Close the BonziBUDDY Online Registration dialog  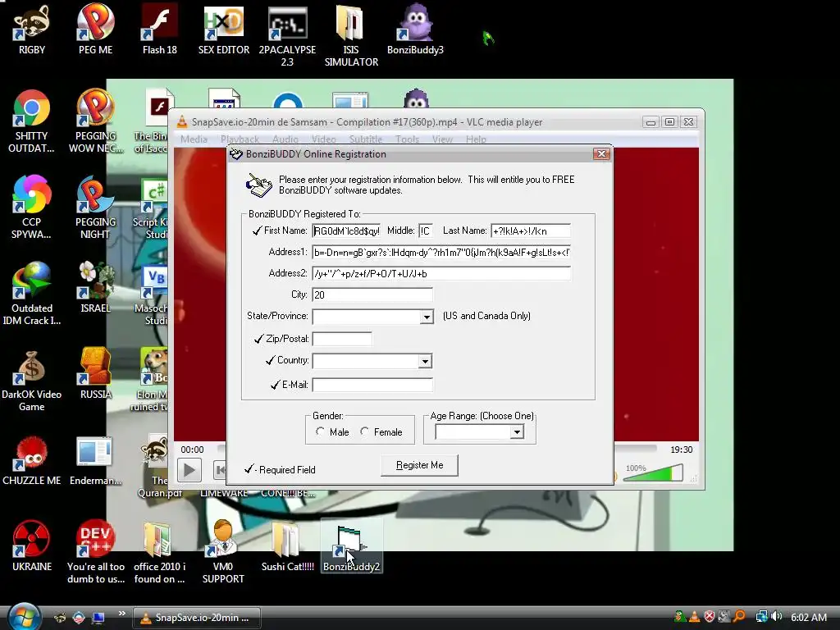coord(601,153)
